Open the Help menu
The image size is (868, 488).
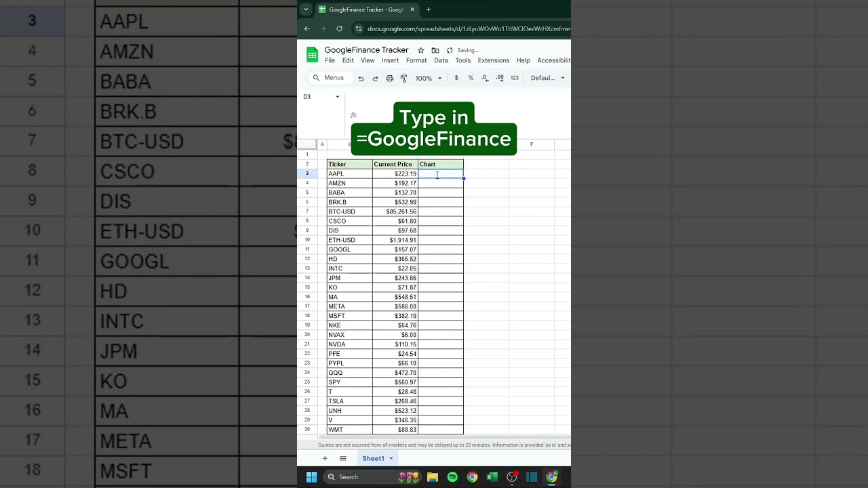pyautogui.click(x=524, y=60)
